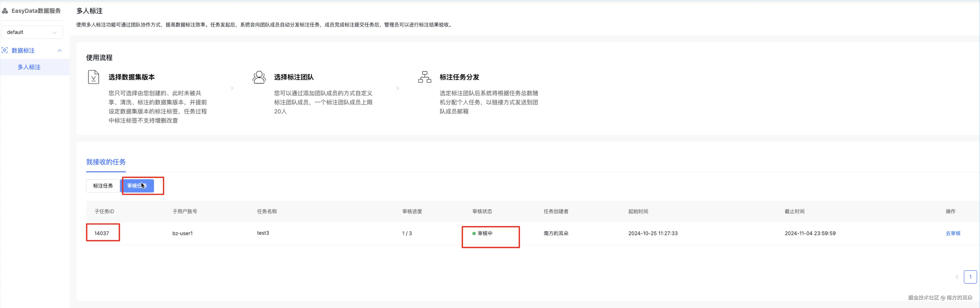Click the 审核状态 column header
980x308 pixels.
coord(482,211)
